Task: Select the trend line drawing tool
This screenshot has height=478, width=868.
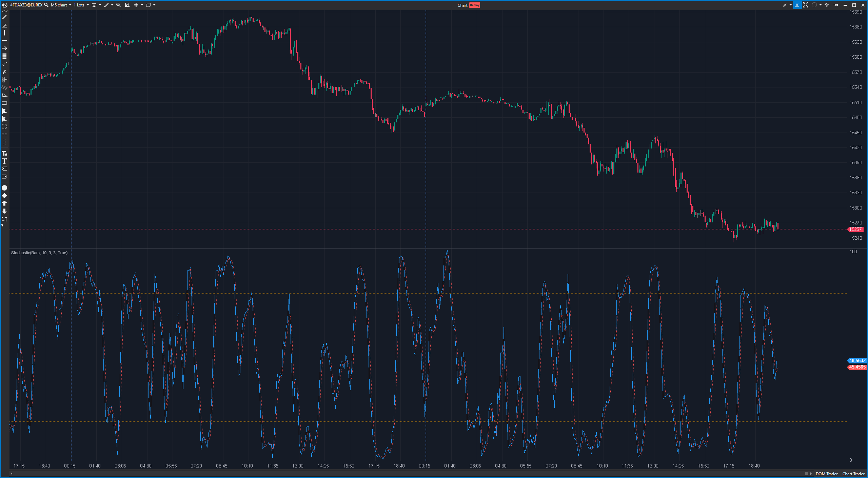Action: point(4,17)
